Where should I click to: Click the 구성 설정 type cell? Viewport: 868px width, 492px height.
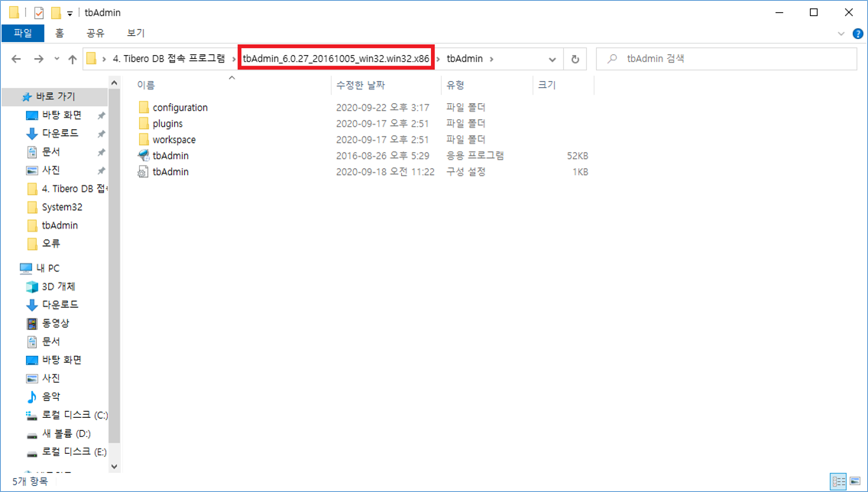click(x=466, y=172)
